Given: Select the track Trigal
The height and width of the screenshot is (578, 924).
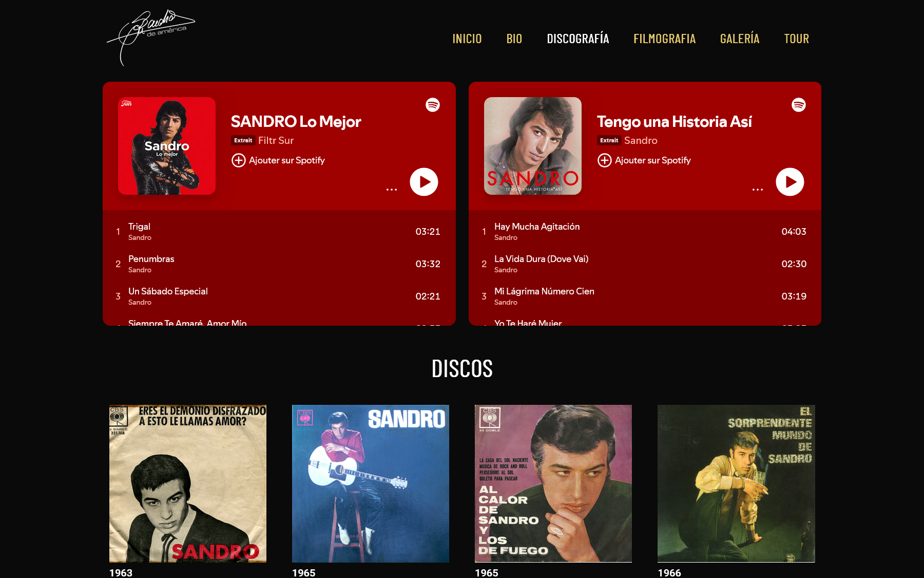Looking at the screenshot, I should 279,232.
